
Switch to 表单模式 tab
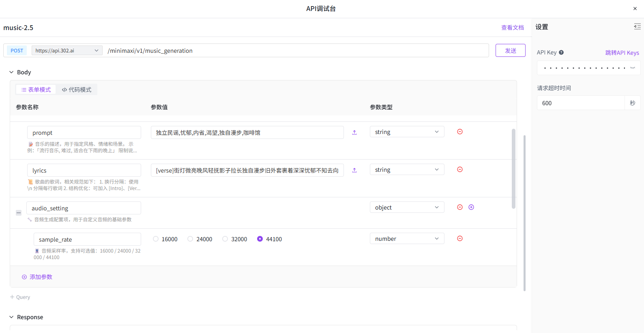(36, 90)
